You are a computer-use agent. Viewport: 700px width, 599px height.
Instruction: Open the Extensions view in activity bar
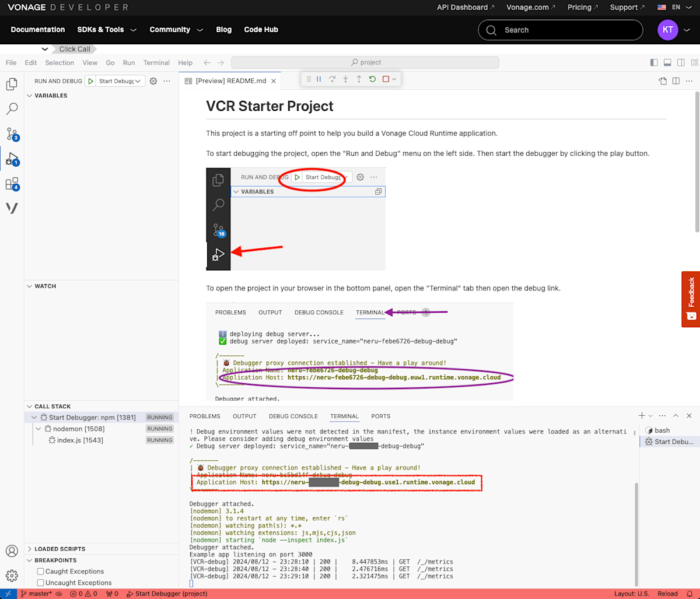point(12,184)
